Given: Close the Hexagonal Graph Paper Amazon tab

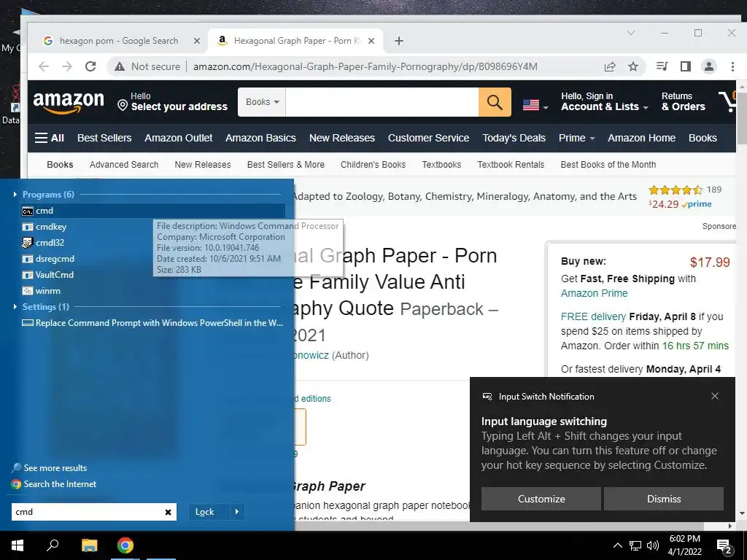Looking at the screenshot, I should (371, 41).
